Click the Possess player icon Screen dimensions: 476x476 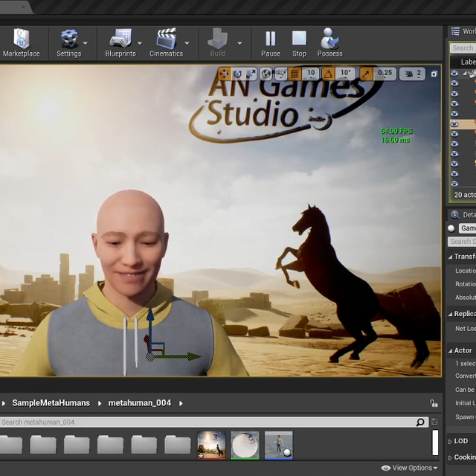[329, 42]
